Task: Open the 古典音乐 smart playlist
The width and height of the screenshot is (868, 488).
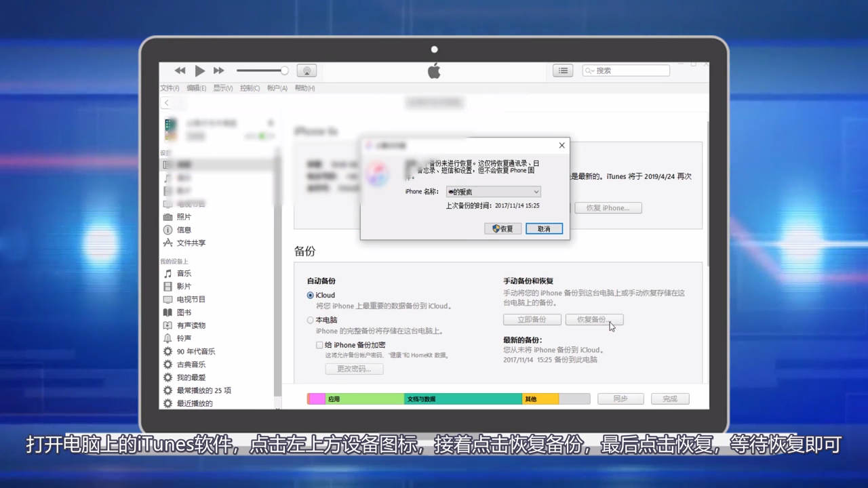Action: [x=184, y=364]
